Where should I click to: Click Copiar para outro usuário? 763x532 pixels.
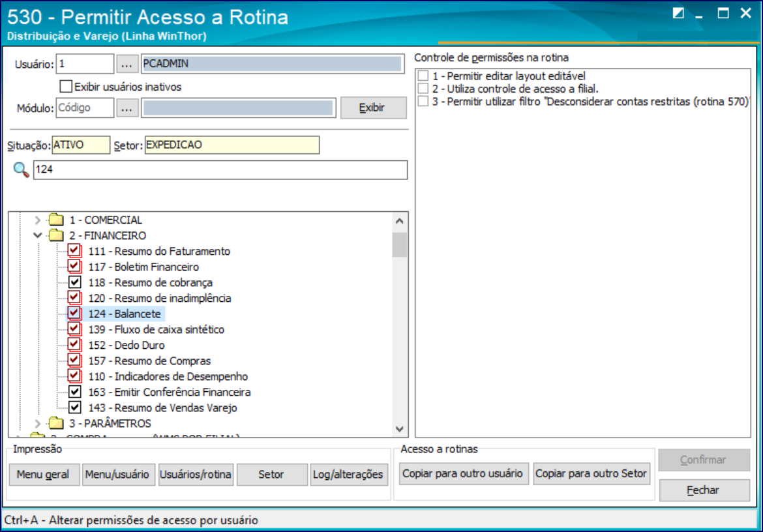(x=464, y=473)
